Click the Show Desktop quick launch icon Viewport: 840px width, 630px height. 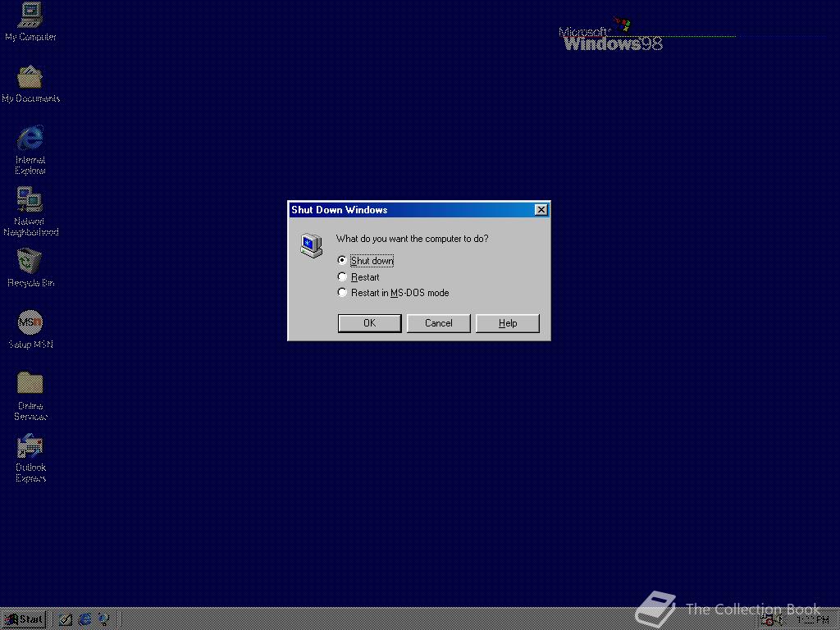(66, 620)
